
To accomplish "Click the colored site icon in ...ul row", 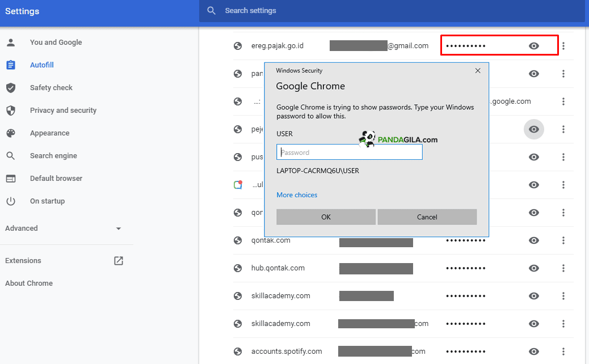I will (x=238, y=185).
